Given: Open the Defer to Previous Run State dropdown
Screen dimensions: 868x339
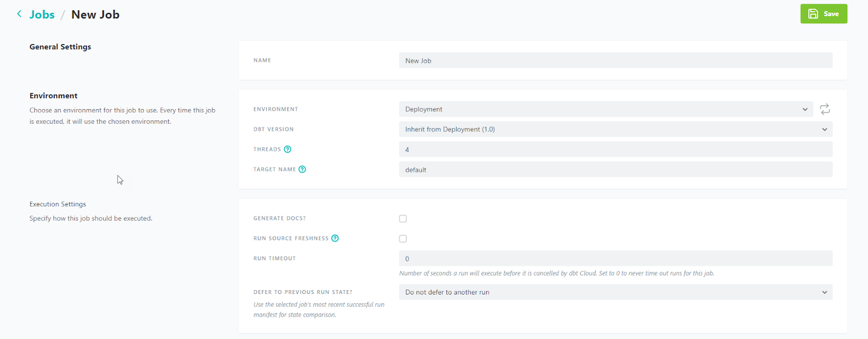Looking at the screenshot, I should 615,292.
